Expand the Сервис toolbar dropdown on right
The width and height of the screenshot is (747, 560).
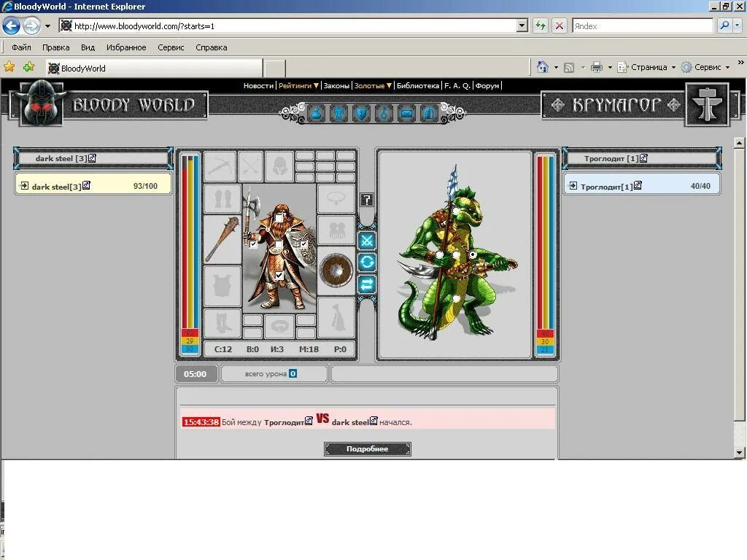727,68
